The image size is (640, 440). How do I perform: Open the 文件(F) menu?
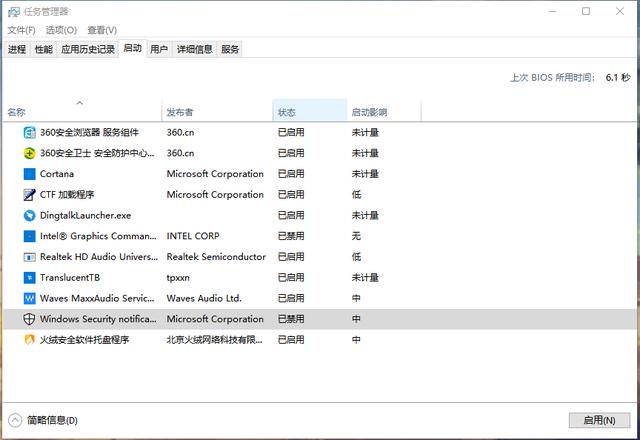pos(21,30)
